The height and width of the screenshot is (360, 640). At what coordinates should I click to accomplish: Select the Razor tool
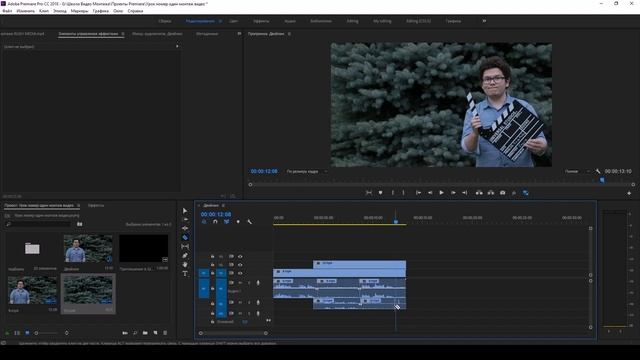tap(185, 238)
